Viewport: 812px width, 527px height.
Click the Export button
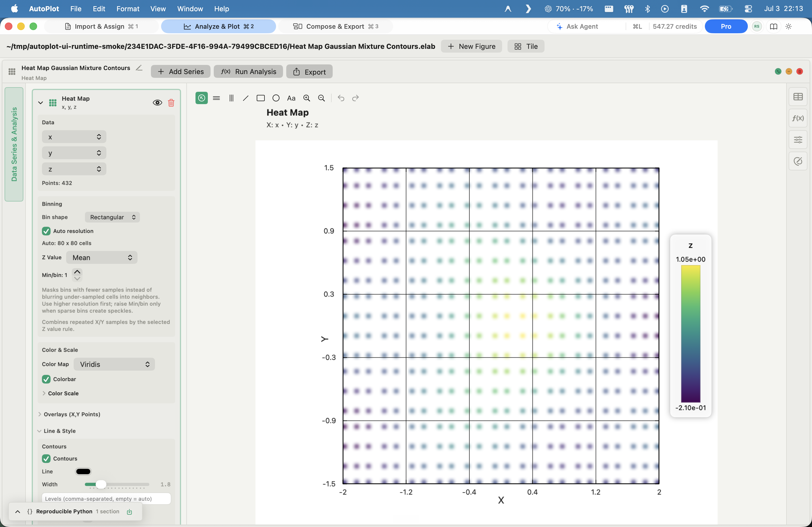click(x=309, y=72)
